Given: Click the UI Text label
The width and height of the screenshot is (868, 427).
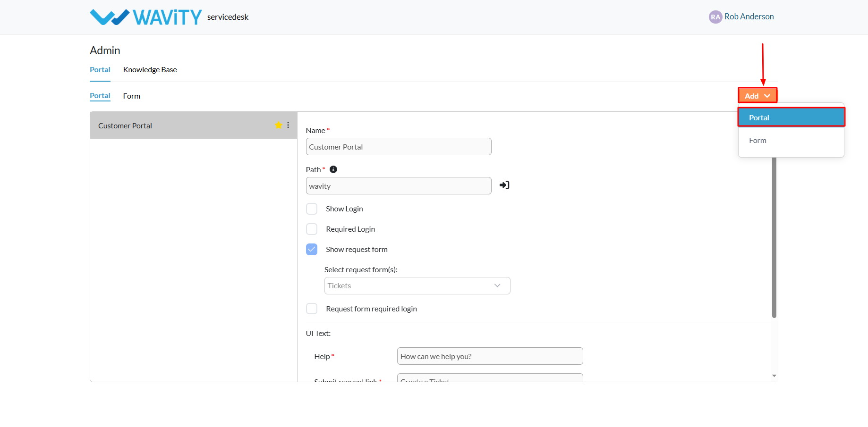Looking at the screenshot, I should point(318,333).
